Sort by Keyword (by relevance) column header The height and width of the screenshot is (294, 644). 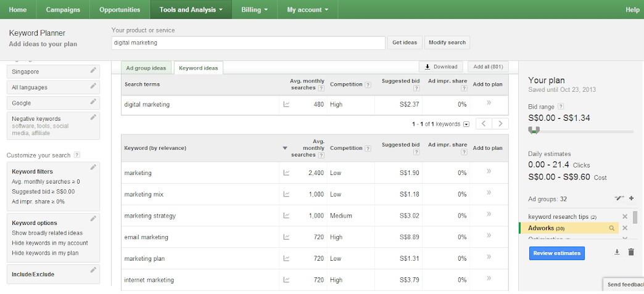[155, 148]
